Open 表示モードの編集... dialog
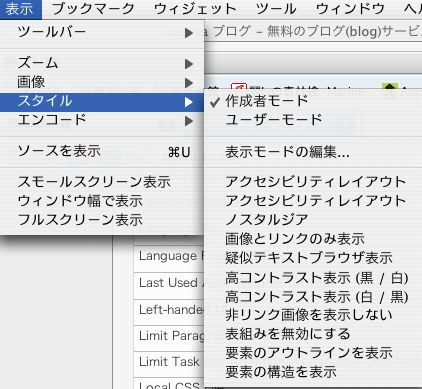 click(x=313, y=152)
